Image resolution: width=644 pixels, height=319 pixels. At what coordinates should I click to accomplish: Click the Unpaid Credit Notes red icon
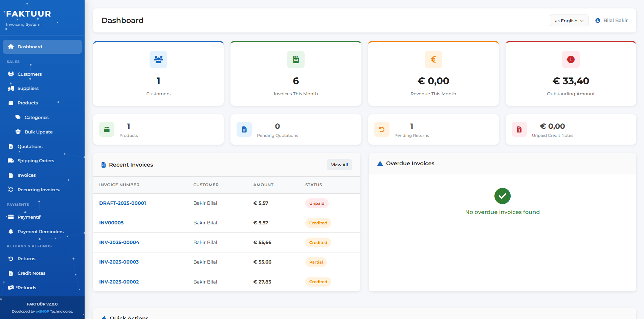tap(519, 129)
